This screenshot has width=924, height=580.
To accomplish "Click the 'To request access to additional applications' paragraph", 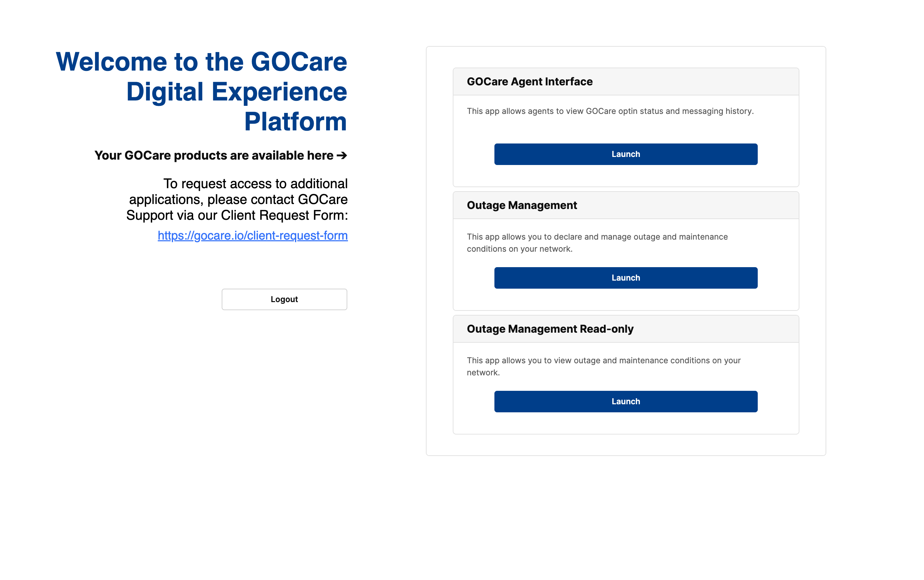I will coord(237,200).
